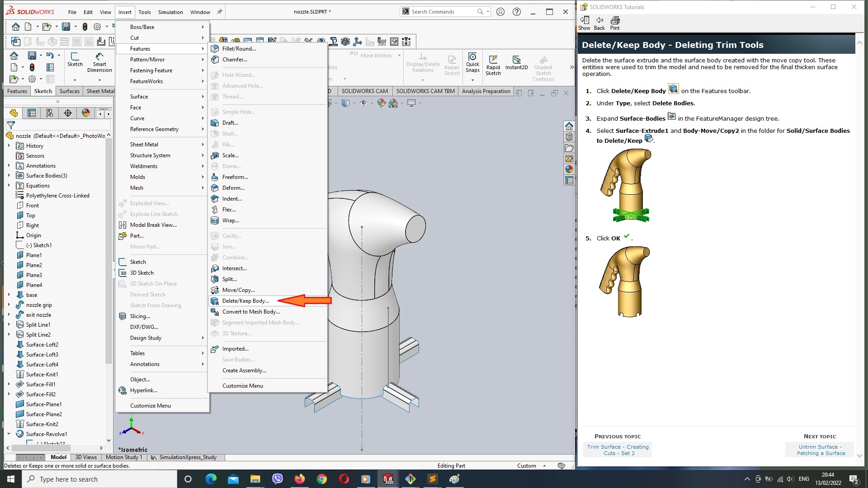Switch to the PropertyManager tab icon
Image resolution: width=868 pixels, height=488 pixels.
coord(32,113)
